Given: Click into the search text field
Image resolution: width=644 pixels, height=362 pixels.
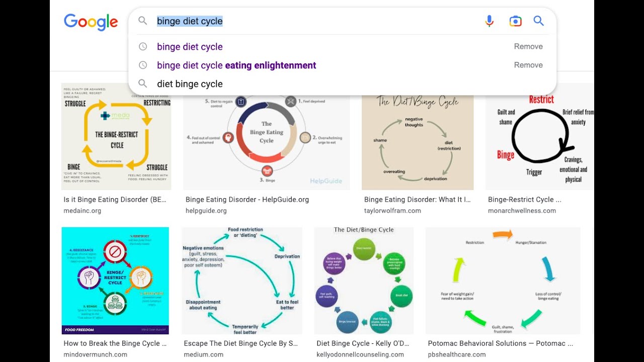Looking at the screenshot, I should pos(312,21).
